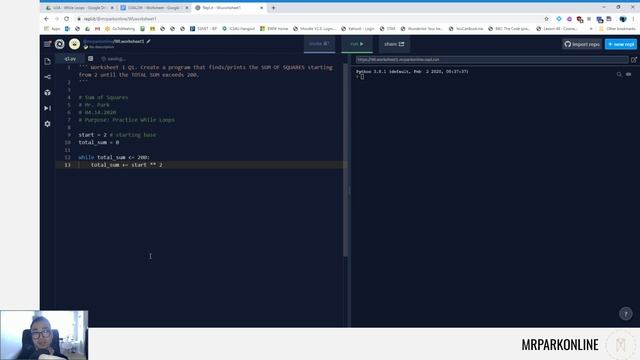This screenshot has height=360, width=640.
Task: Click the import repo button
Action: coord(582,44)
